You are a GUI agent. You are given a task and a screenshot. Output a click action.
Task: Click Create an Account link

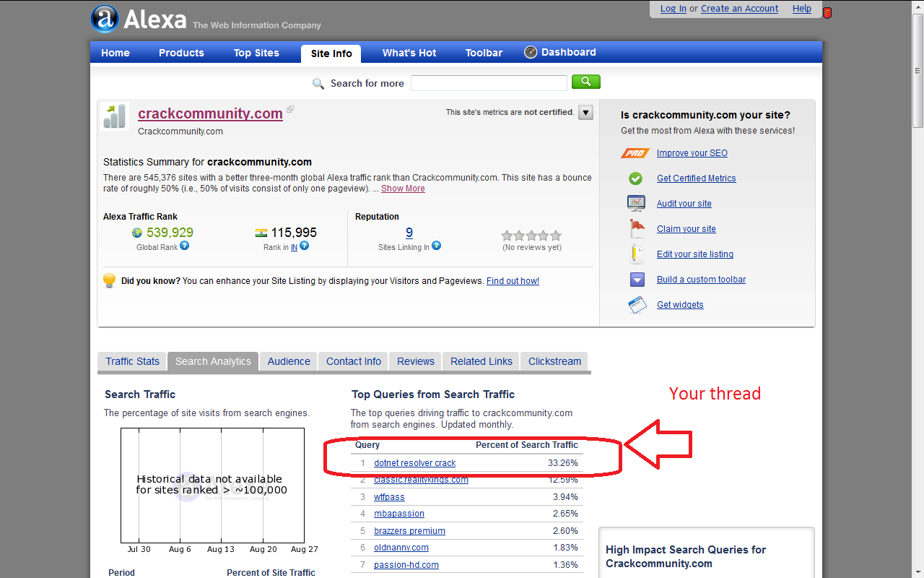[739, 9]
